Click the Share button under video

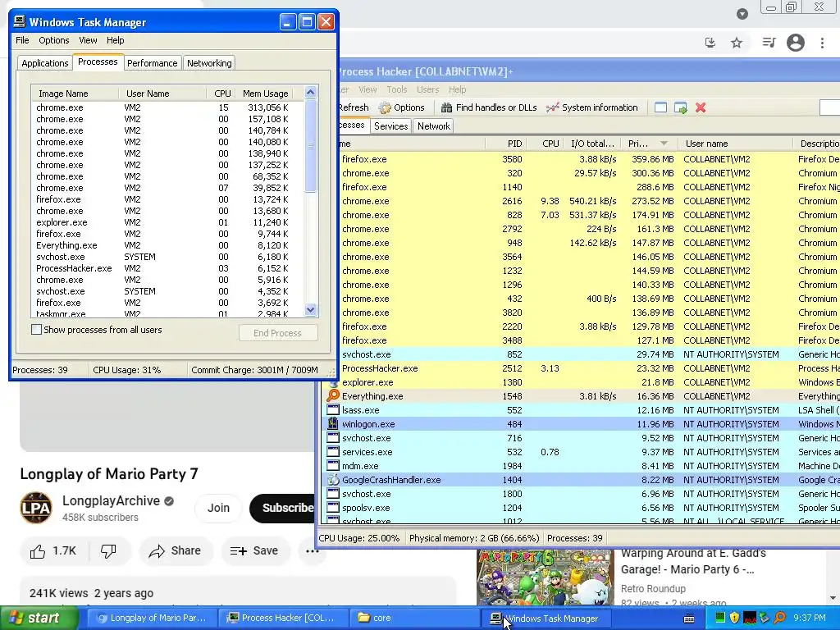pos(176,550)
